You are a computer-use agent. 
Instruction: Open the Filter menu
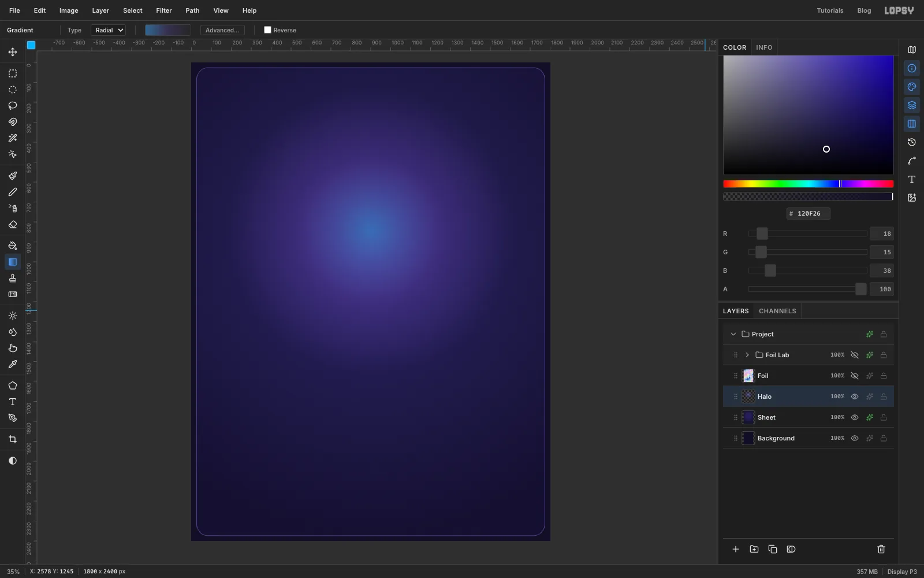pyautogui.click(x=164, y=10)
